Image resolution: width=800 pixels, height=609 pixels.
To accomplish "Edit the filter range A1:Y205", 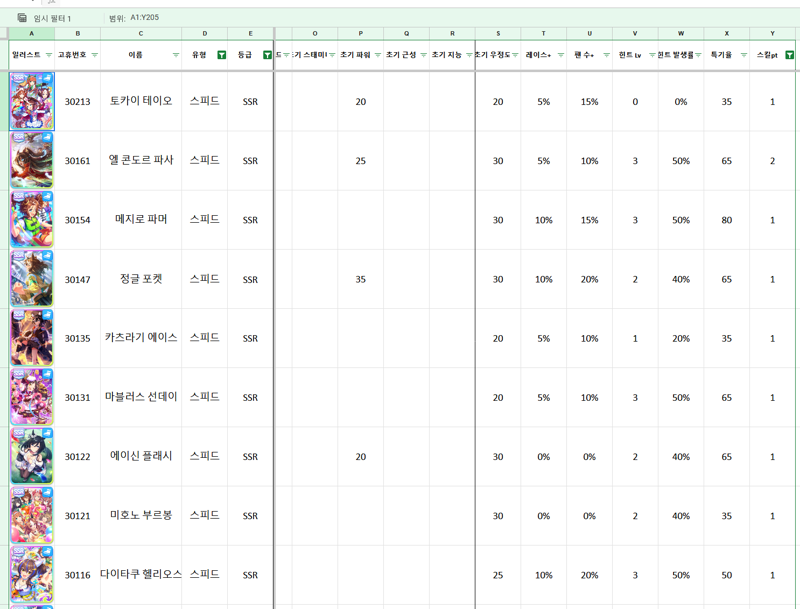I will click(144, 17).
